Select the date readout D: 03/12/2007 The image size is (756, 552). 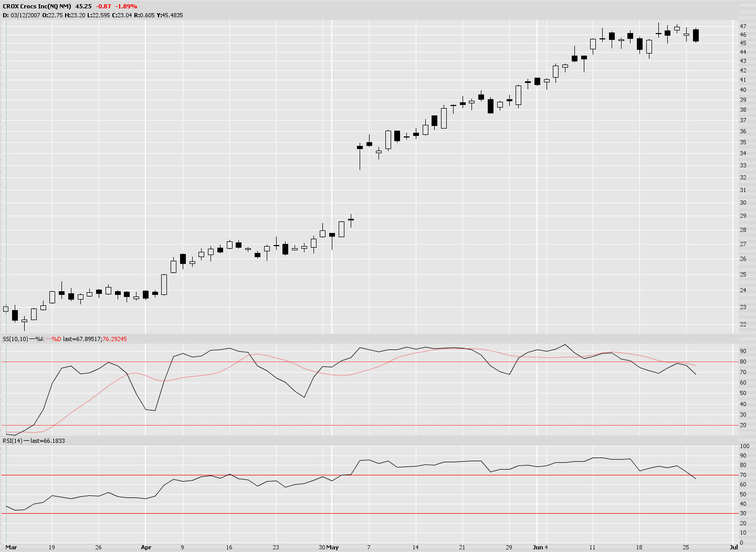tap(20, 15)
